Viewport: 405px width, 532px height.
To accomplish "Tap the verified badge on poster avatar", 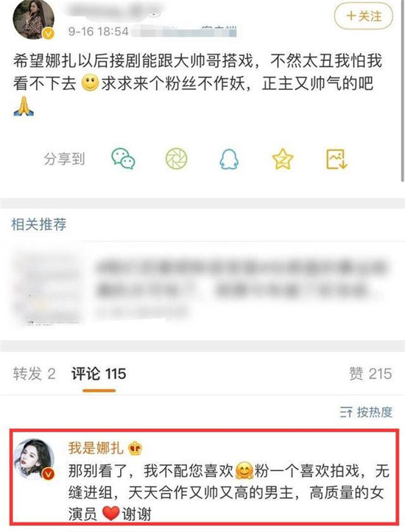I will pos(49,33).
